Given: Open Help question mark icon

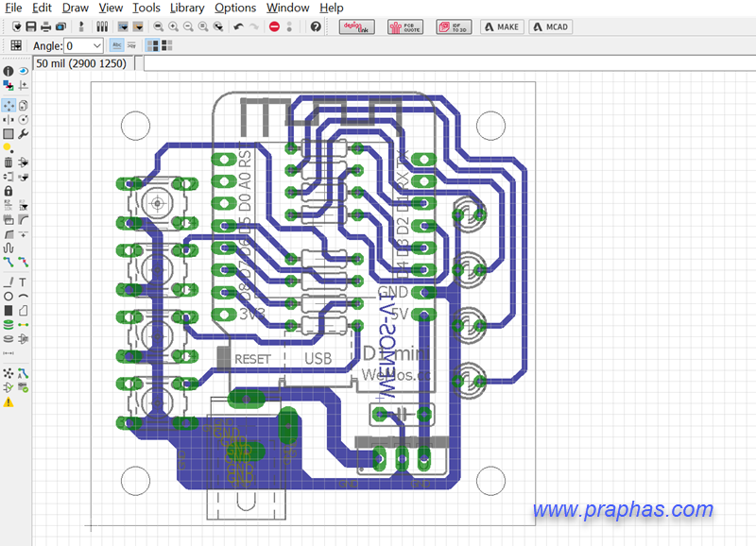Looking at the screenshot, I should [x=316, y=26].
